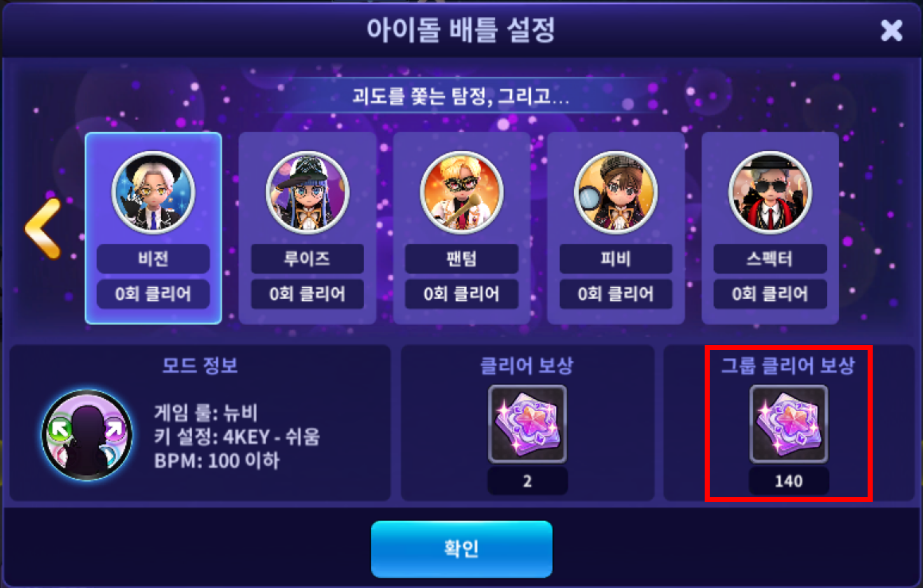Select the 루이즈 character portrait
The width and height of the screenshot is (923, 588).
tap(307, 193)
